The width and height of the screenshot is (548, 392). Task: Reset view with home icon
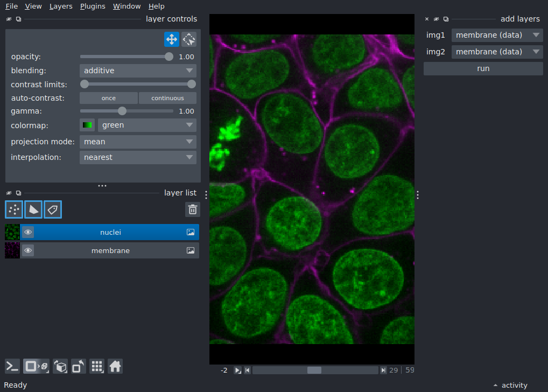click(115, 367)
